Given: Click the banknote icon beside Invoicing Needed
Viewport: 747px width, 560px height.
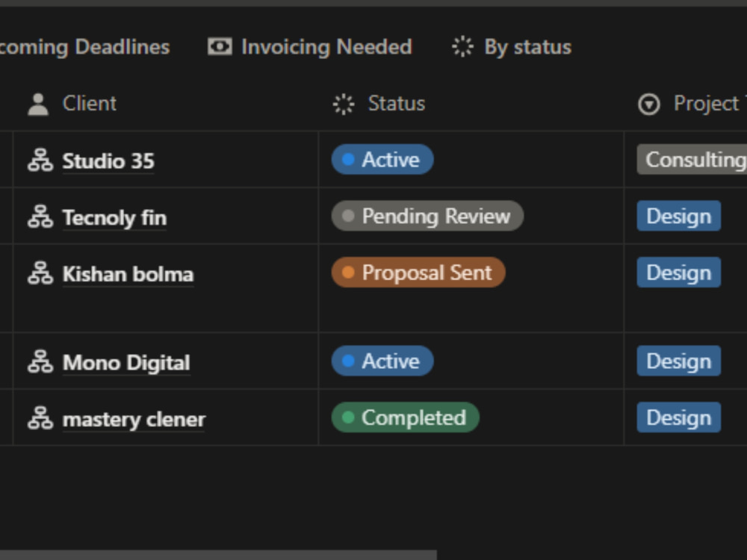Looking at the screenshot, I should pos(220,46).
